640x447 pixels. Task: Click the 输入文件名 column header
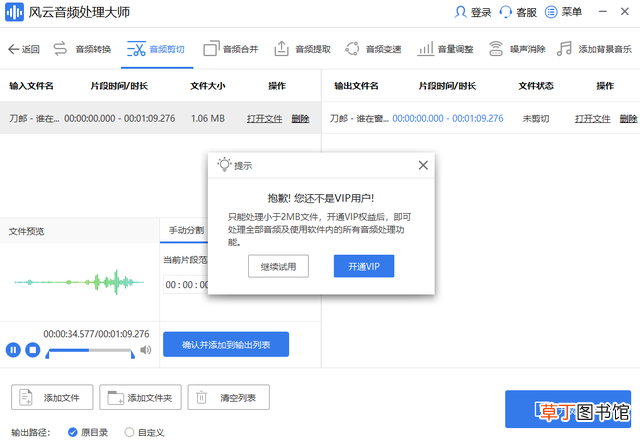coord(31,86)
